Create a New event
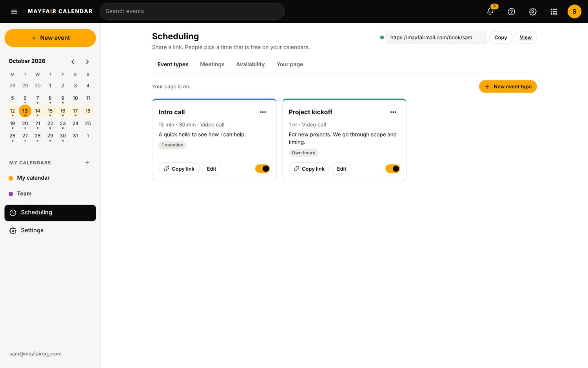 (x=50, y=38)
